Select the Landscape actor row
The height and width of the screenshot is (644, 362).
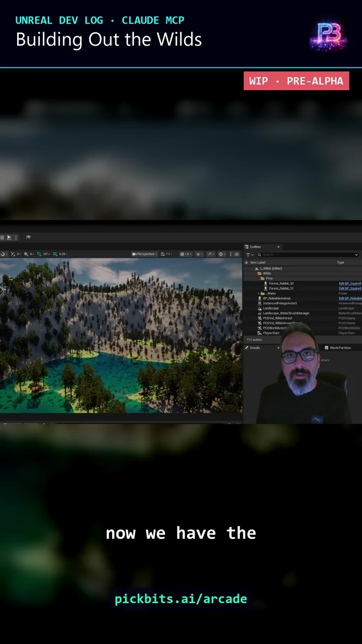coord(303,308)
